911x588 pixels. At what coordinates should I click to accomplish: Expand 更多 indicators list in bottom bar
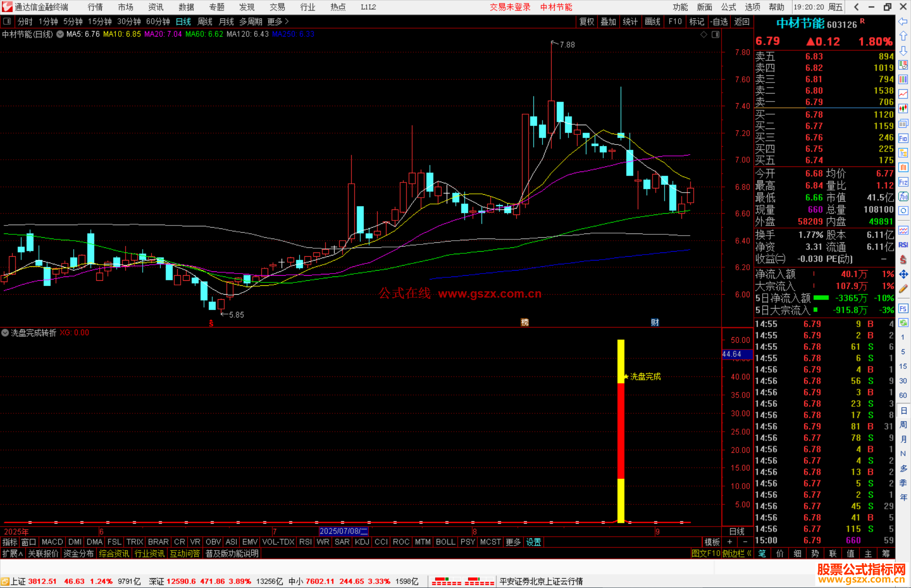coord(513,542)
